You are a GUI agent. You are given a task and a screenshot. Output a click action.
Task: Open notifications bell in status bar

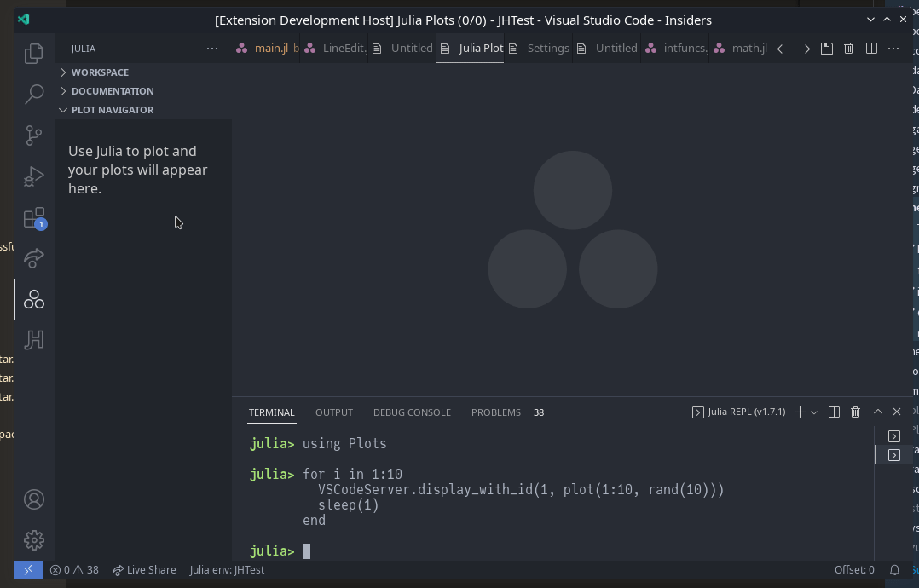(894, 570)
